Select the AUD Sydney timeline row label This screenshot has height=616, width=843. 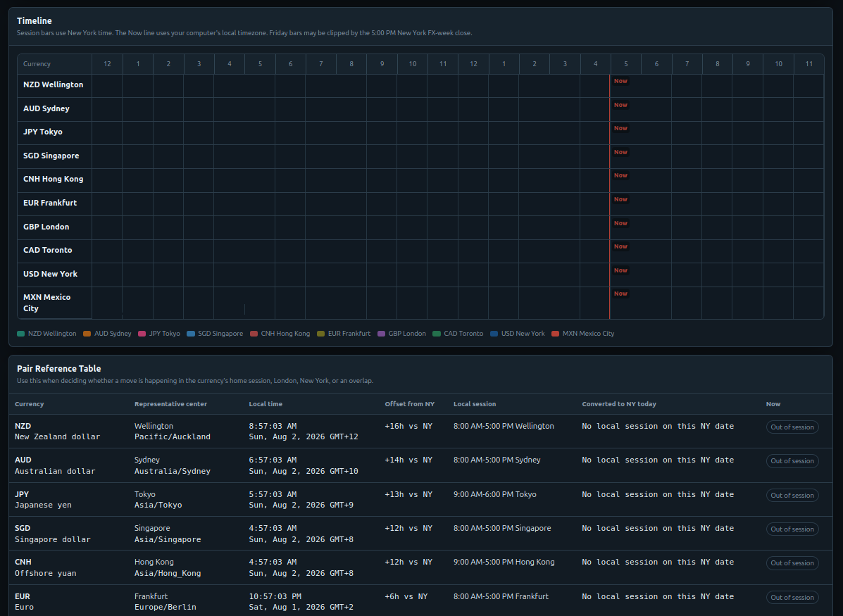coord(46,108)
